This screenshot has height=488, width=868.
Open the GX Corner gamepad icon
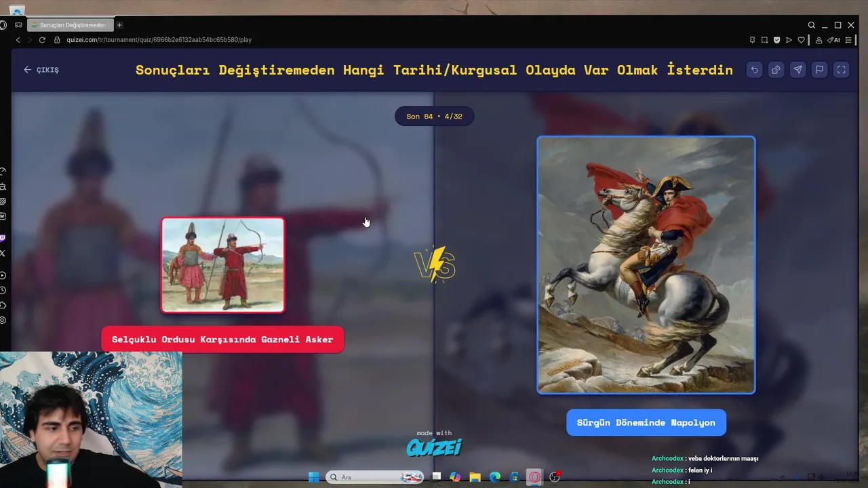pyautogui.click(x=18, y=25)
